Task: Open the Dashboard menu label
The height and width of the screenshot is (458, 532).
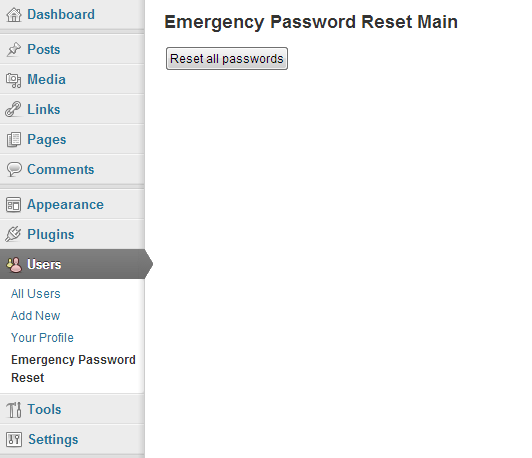Action: (61, 15)
